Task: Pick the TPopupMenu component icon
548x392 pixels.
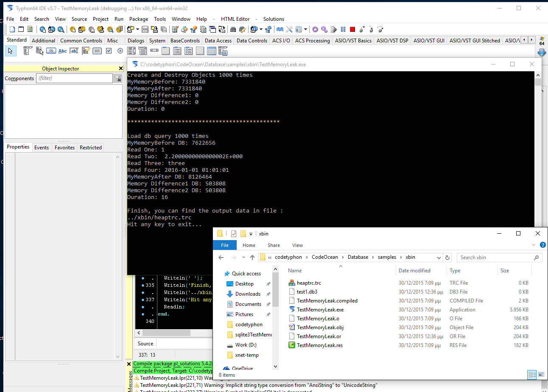Action: (39, 51)
